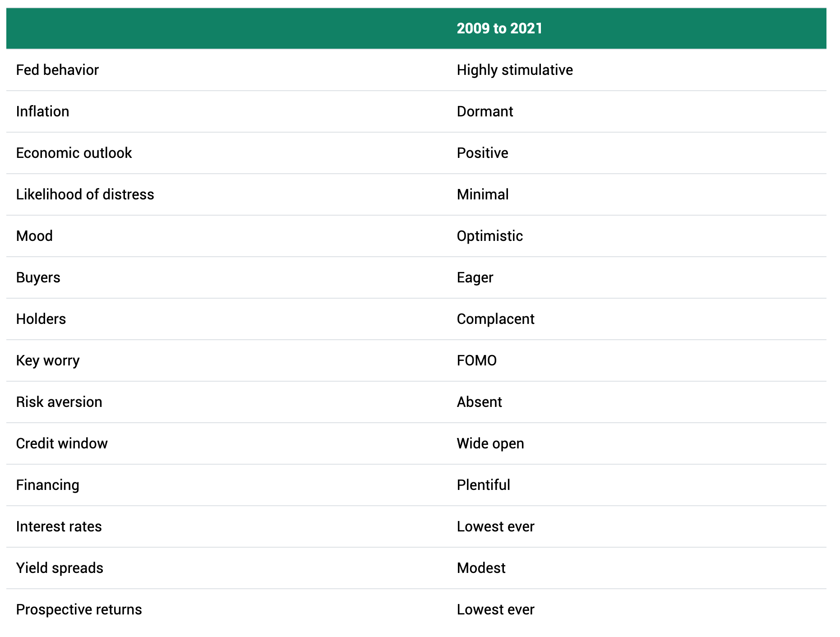Click the "Plentiful" financing value
This screenshot has width=840, height=637.
[x=483, y=485]
